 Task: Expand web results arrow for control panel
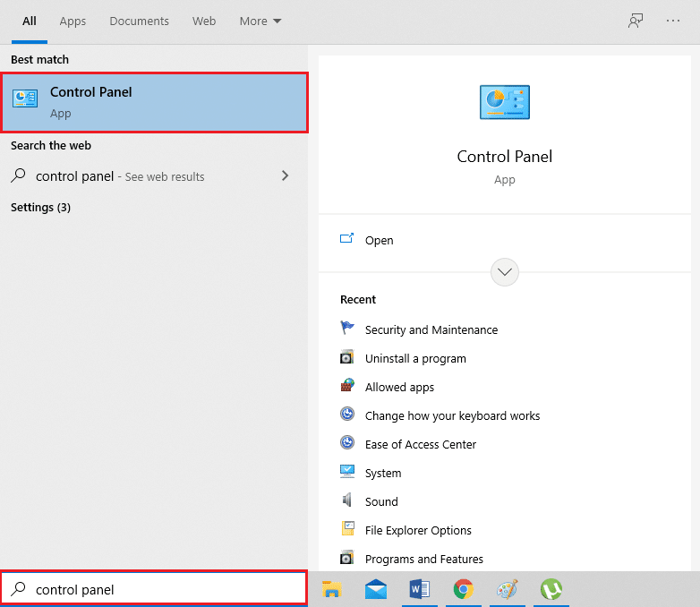tap(286, 176)
